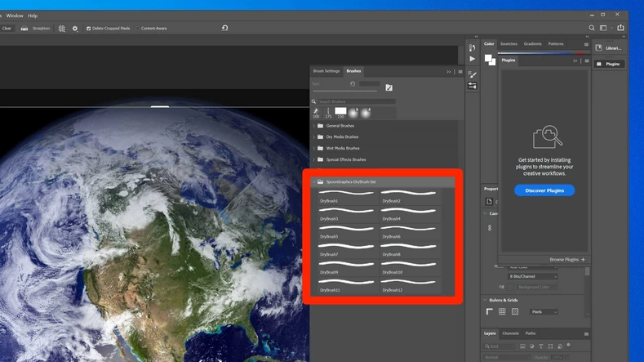Click the Search Brushes field

tap(357, 101)
